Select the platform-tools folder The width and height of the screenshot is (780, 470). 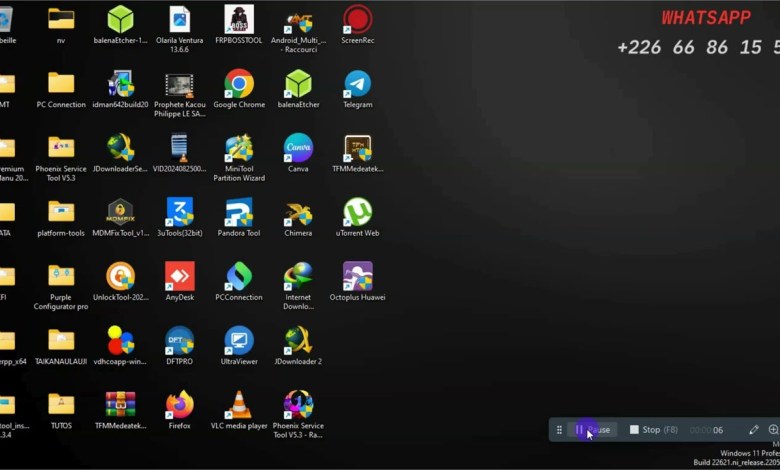tap(61, 213)
